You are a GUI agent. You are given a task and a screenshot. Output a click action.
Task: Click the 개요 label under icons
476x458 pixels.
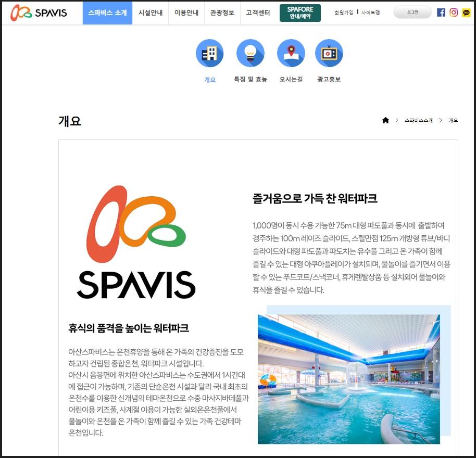[x=210, y=80]
